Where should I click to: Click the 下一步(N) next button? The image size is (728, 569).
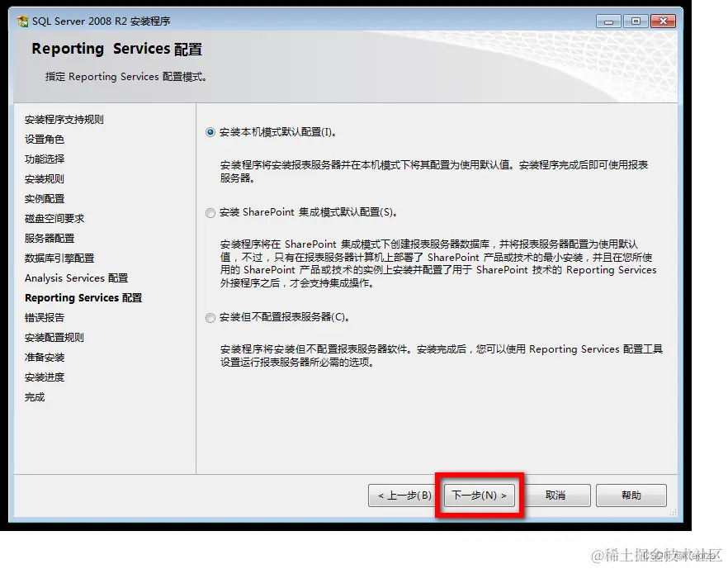point(479,496)
